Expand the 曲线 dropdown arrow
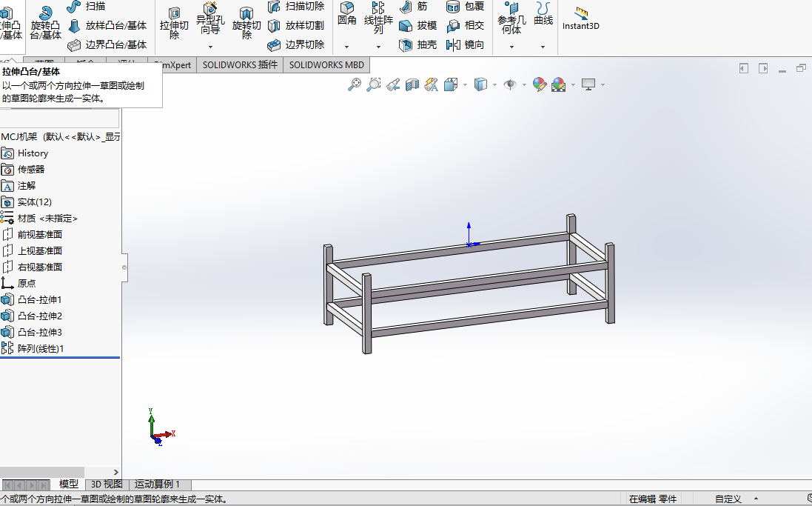Screen dimensions: 812x506 click(543, 47)
